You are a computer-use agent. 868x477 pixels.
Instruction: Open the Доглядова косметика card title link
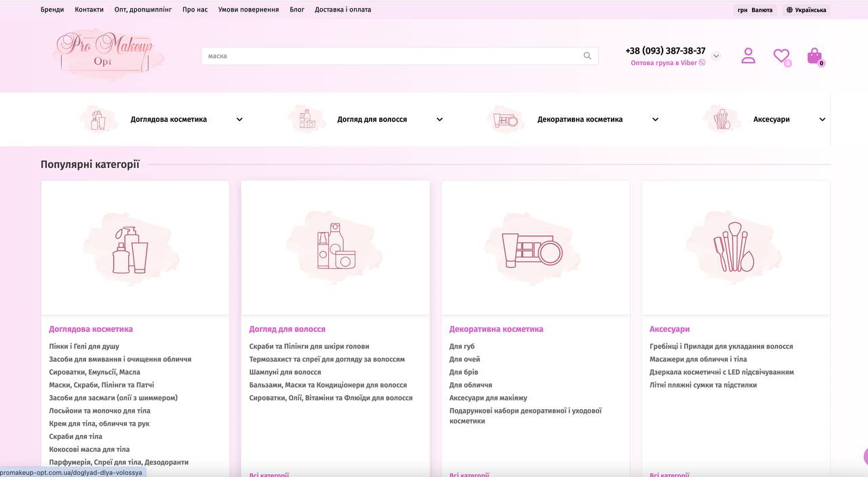pos(91,329)
